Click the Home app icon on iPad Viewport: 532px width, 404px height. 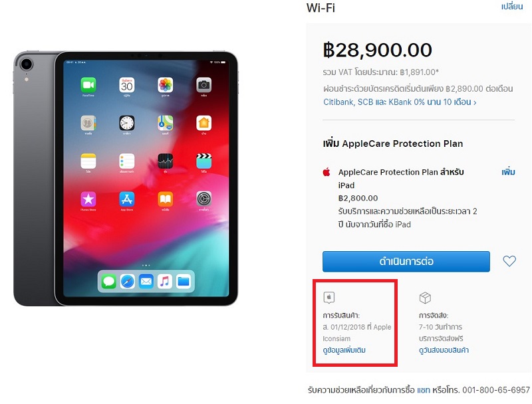(203, 123)
